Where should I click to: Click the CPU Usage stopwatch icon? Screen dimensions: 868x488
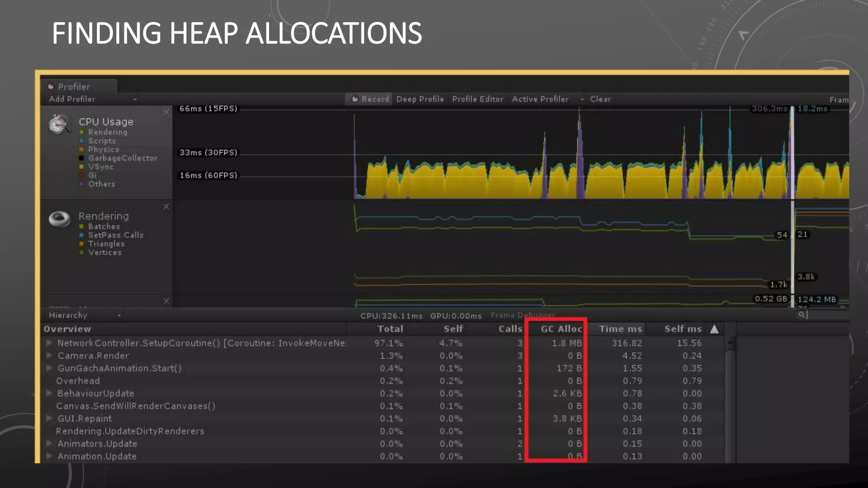click(59, 124)
